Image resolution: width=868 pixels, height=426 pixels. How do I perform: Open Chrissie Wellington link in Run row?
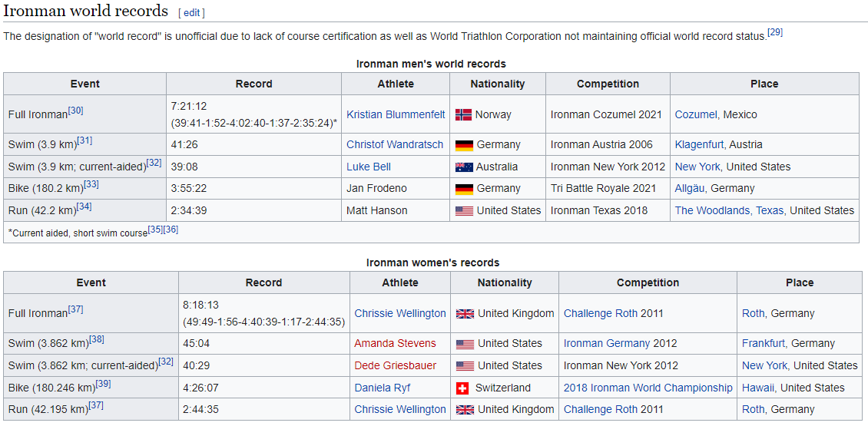[x=400, y=409]
